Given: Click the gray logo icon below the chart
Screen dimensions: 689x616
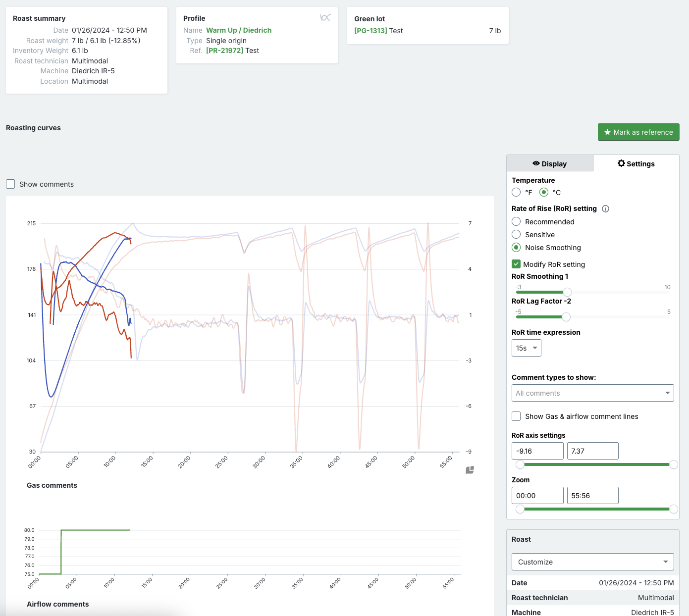Looking at the screenshot, I should pyautogui.click(x=470, y=470).
